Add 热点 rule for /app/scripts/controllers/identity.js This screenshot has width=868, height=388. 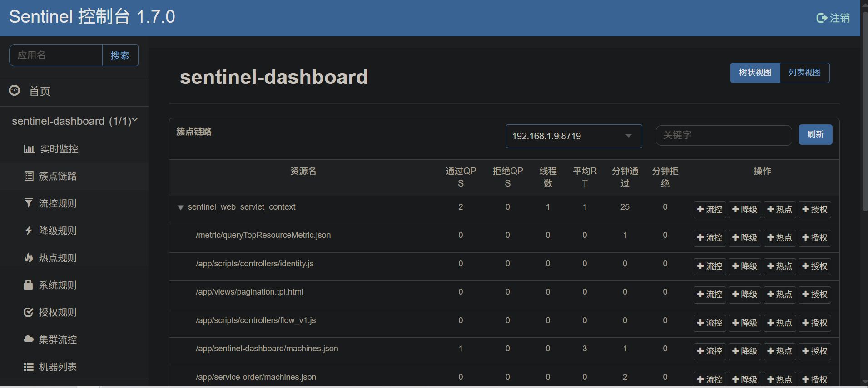779,266
